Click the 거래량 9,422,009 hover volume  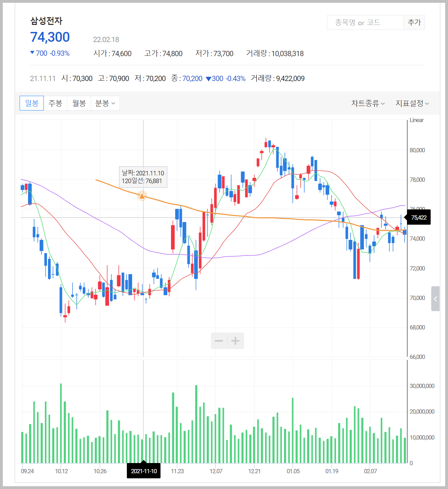point(278,78)
